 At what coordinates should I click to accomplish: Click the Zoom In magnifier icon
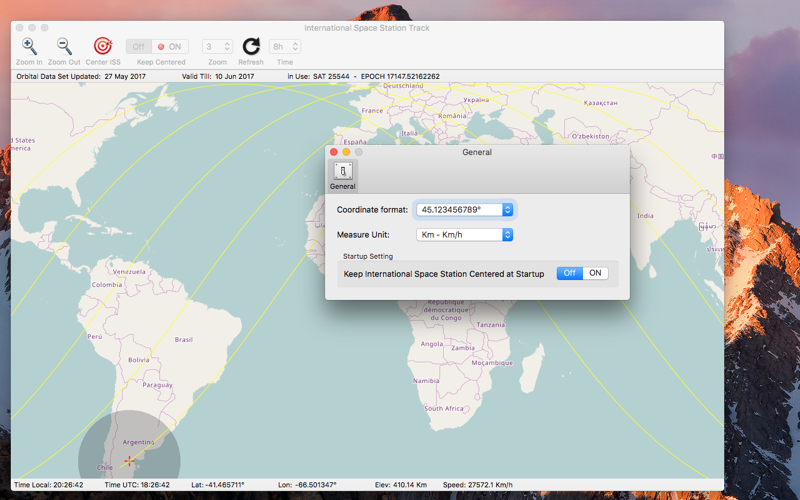(29, 46)
